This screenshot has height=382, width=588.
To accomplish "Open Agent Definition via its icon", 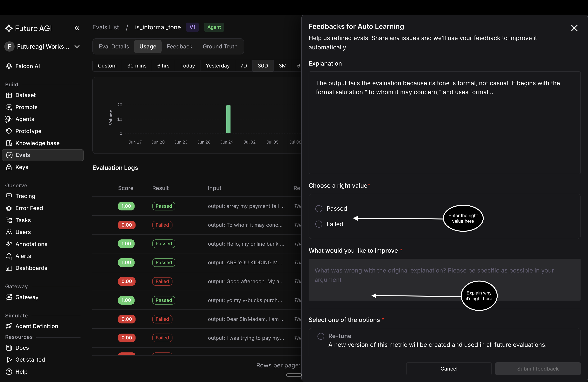I will 9,326.
